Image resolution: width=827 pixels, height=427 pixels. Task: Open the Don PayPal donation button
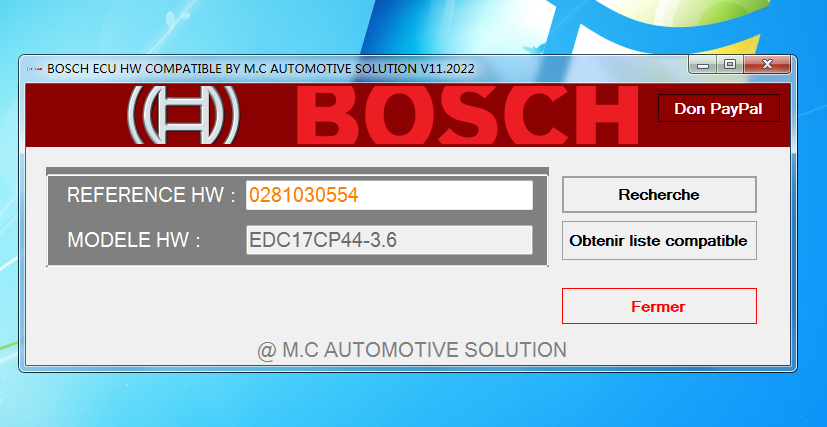pyautogui.click(x=718, y=109)
